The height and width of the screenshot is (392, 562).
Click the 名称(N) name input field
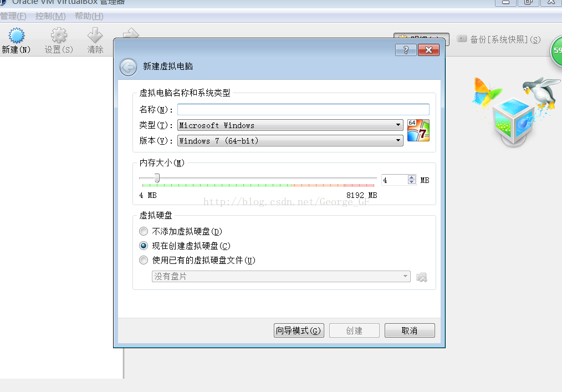coord(303,109)
